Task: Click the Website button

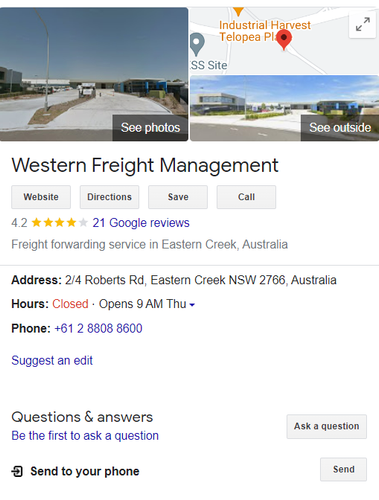Action: (x=41, y=197)
